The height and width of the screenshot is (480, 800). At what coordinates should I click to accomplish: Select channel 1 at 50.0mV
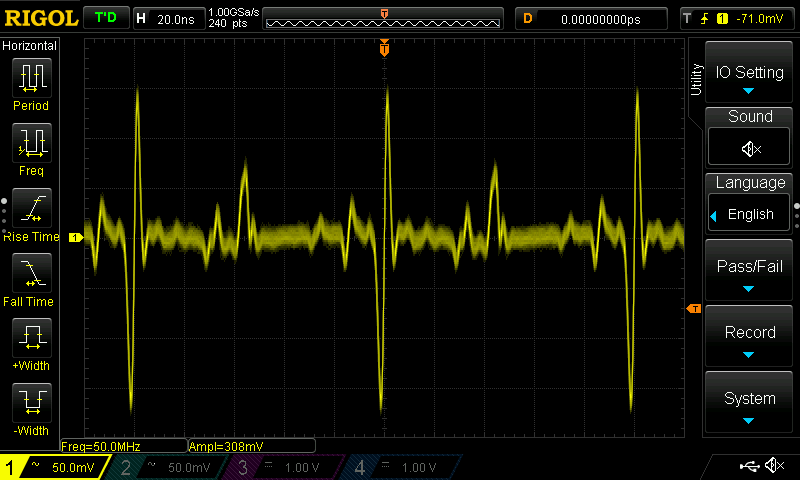55,467
